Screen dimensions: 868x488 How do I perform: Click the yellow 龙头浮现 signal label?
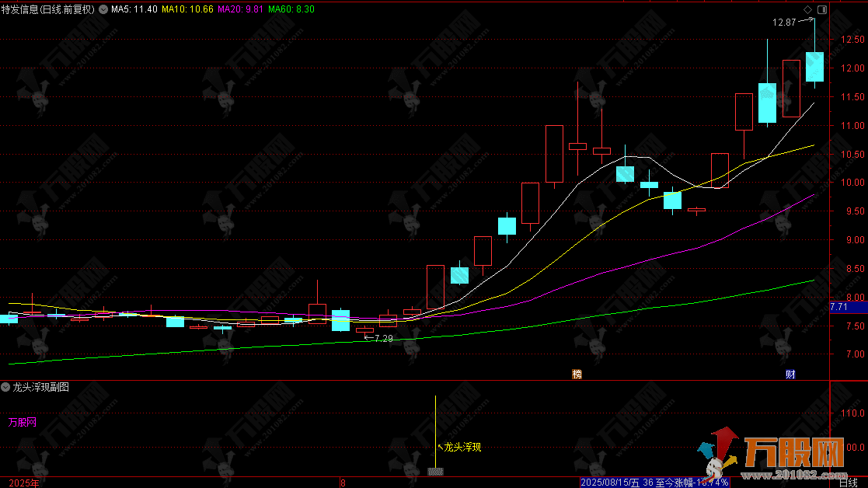[463, 447]
